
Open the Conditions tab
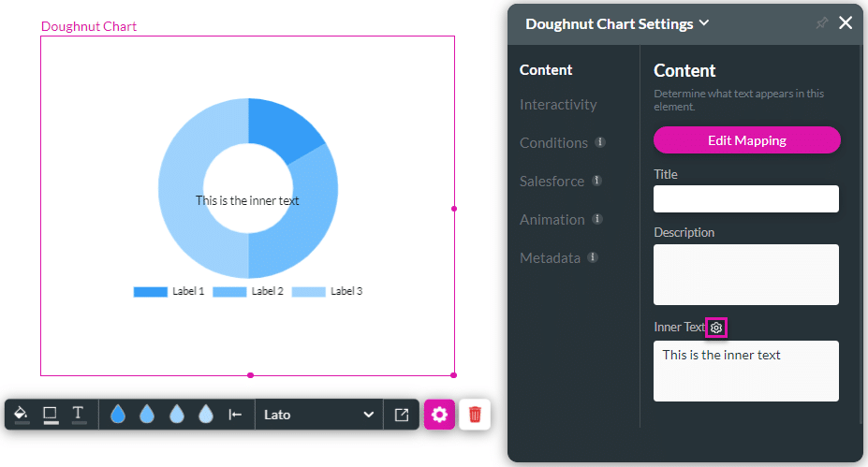(x=553, y=143)
